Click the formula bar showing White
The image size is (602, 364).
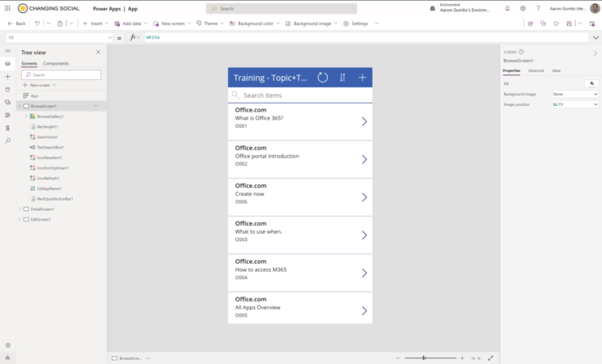[x=365, y=37]
